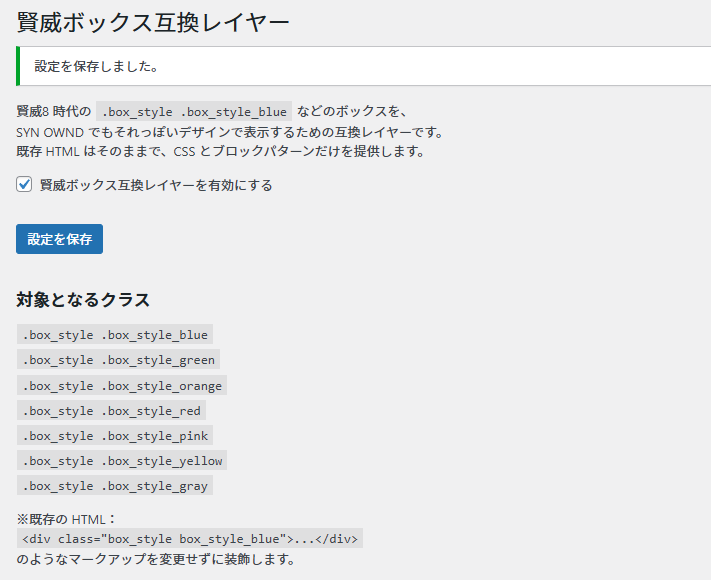Select the .box_style_blue class entry in the list
The height and width of the screenshot is (580, 711).
point(115,335)
